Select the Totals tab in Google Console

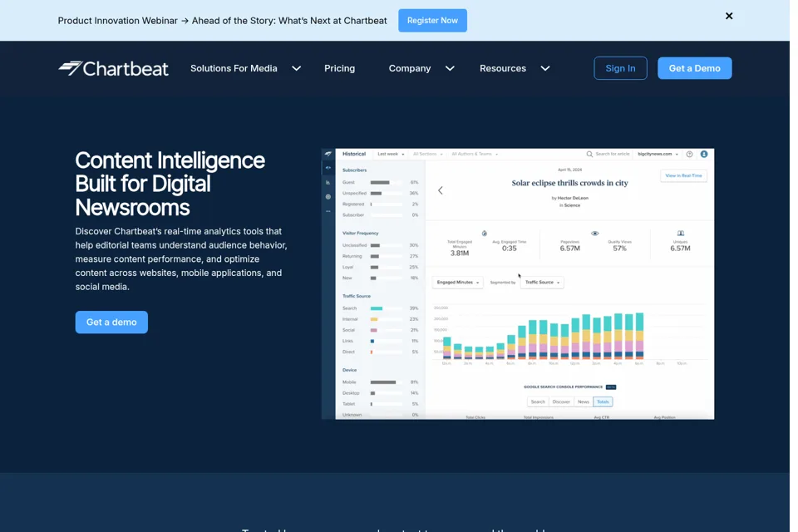(603, 401)
